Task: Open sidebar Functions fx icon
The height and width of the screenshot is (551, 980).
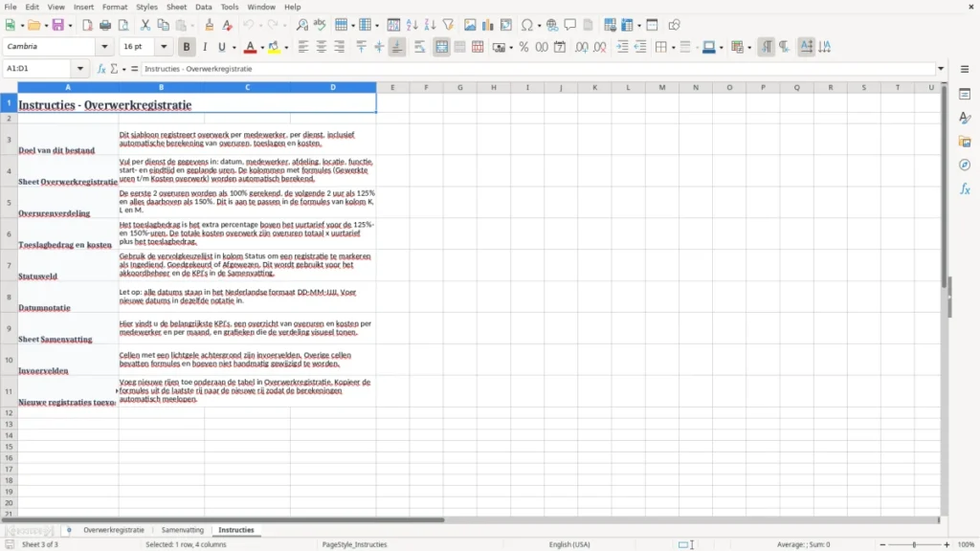Action: tap(965, 189)
